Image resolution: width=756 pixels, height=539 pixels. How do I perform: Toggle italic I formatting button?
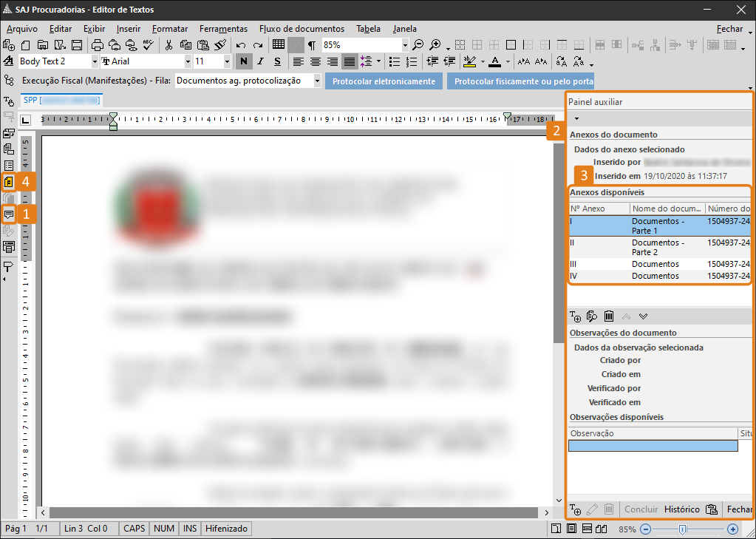[259, 61]
